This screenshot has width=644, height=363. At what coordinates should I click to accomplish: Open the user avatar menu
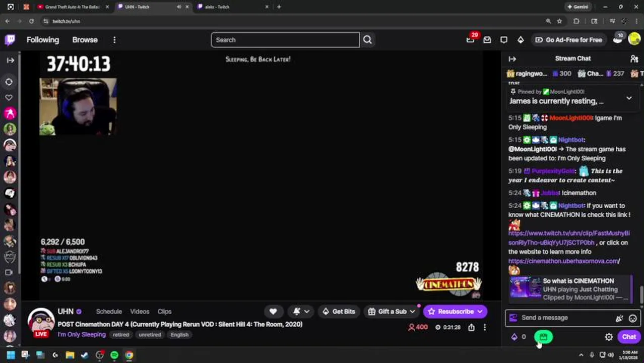coord(634,39)
